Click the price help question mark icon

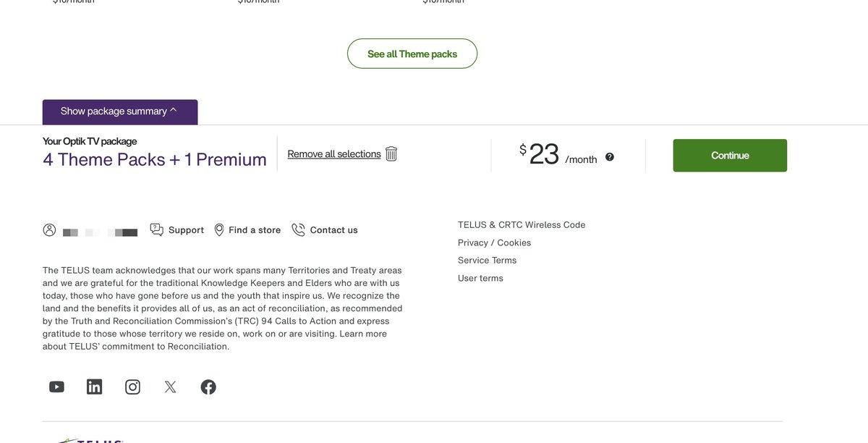click(x=610, y=157)
